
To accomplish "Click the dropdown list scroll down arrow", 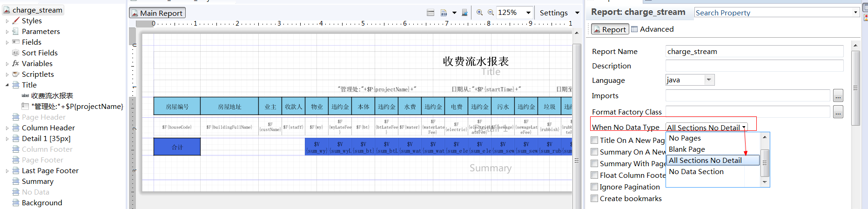I will pyautogui.click(x=764, y=182).
